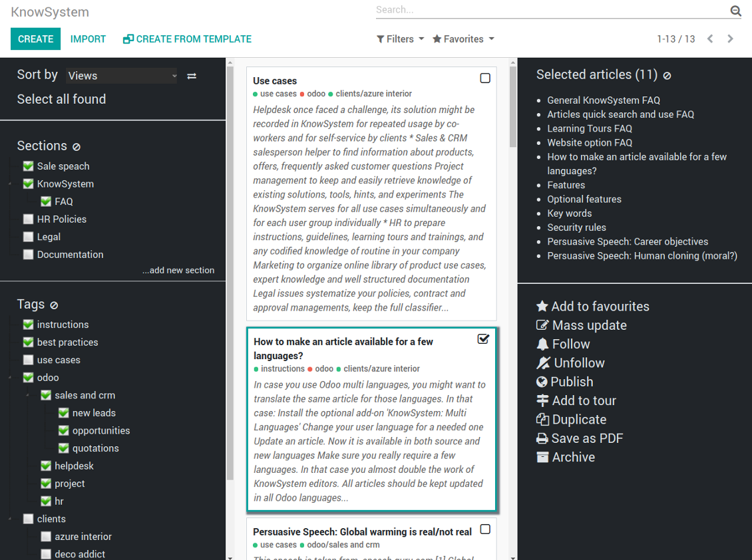Remove General KnowSystem FAQ from selected list
The height and width of the screenshot is (560, 752).
coord(604,100)
